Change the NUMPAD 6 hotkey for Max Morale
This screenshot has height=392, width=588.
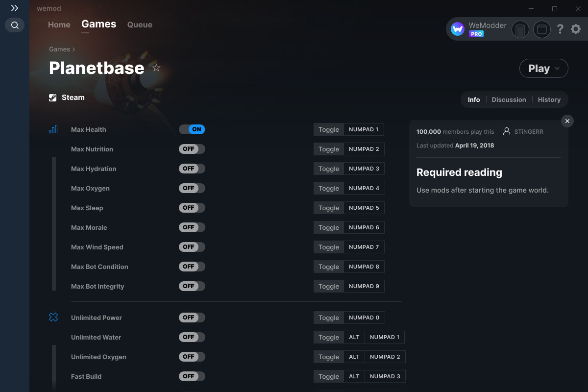[x=364, y=227]
